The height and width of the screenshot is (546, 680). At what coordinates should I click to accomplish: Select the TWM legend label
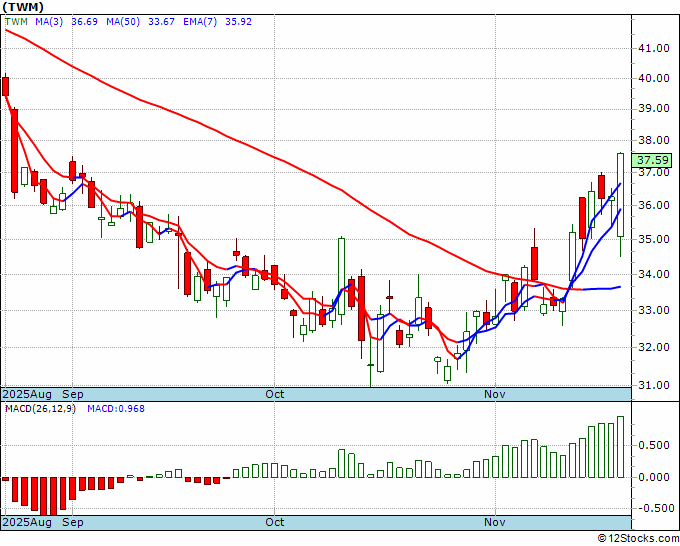click(16, 22)
